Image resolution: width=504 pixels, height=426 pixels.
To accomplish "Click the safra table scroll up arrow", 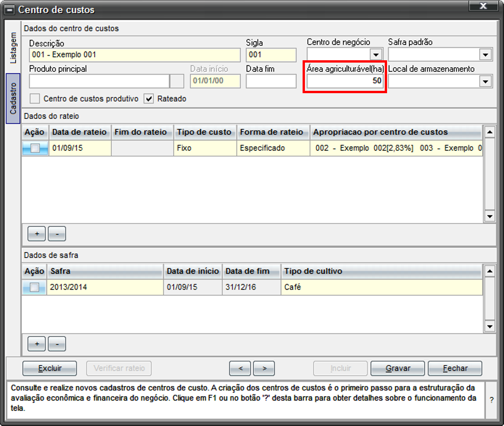I will click(490, 271).
